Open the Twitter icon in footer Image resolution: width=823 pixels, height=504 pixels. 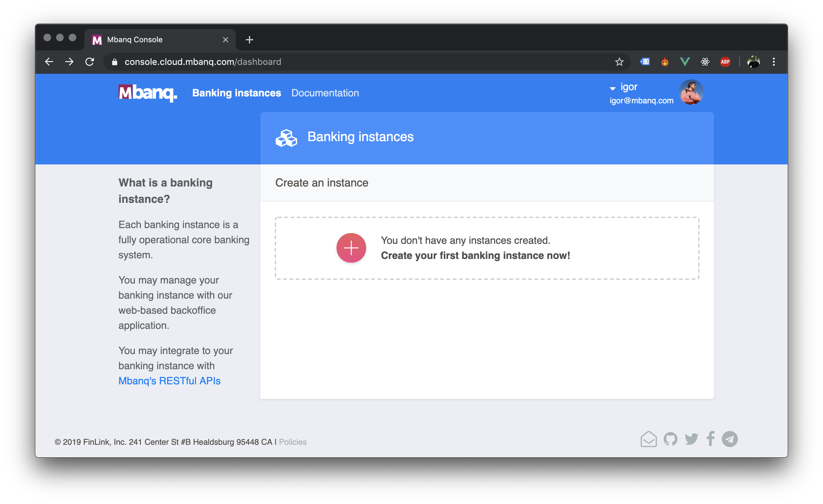pos(691,439)
